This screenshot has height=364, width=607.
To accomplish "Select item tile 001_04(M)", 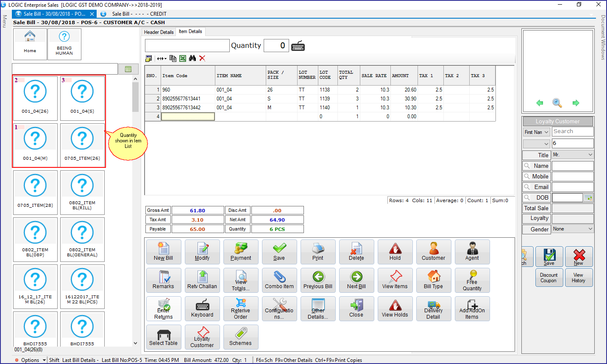I will click(x=35, y=145).
